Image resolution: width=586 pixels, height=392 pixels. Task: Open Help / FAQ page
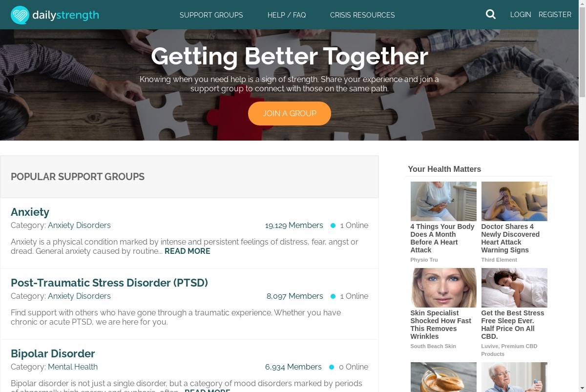(x=287, y=15)
